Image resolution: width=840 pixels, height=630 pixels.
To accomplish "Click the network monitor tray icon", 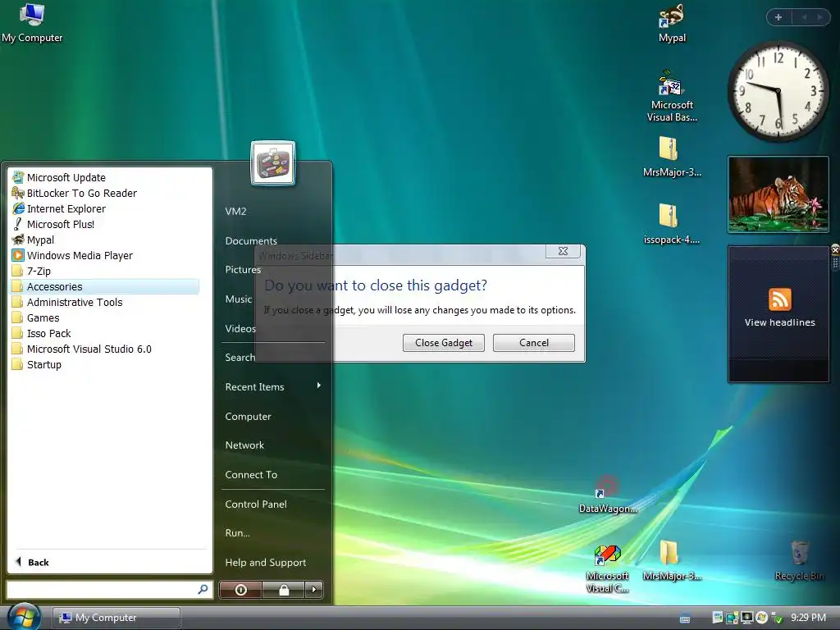I will pyautogui.click(x=746, y=618).
